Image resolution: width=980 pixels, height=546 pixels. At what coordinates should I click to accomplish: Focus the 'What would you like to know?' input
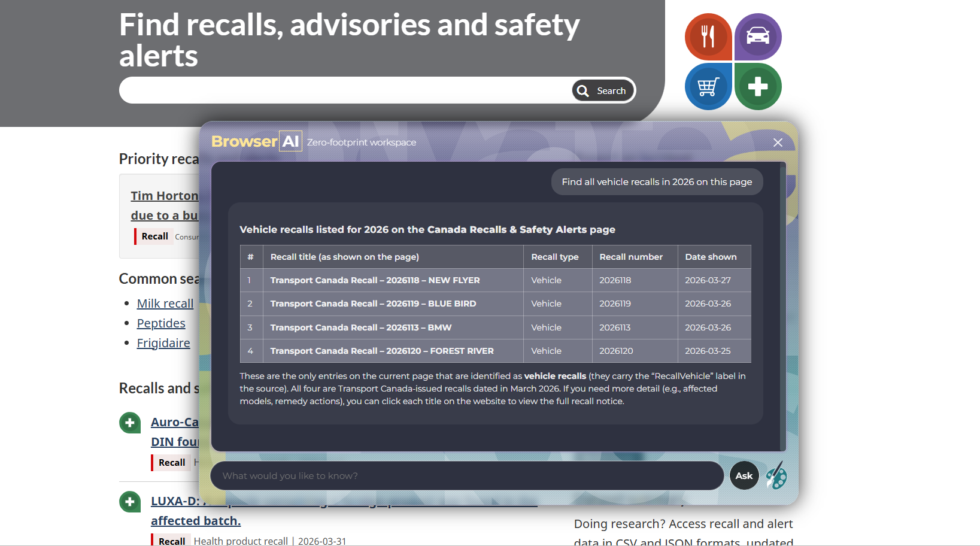click(467, 476)
